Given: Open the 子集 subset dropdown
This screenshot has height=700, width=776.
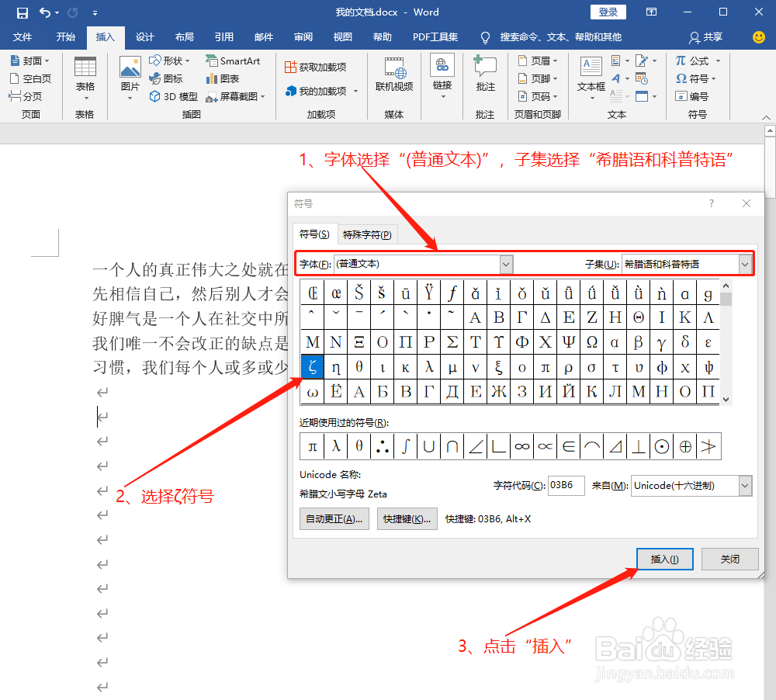Looking at the screenshot, I should (x=745, y=265).
